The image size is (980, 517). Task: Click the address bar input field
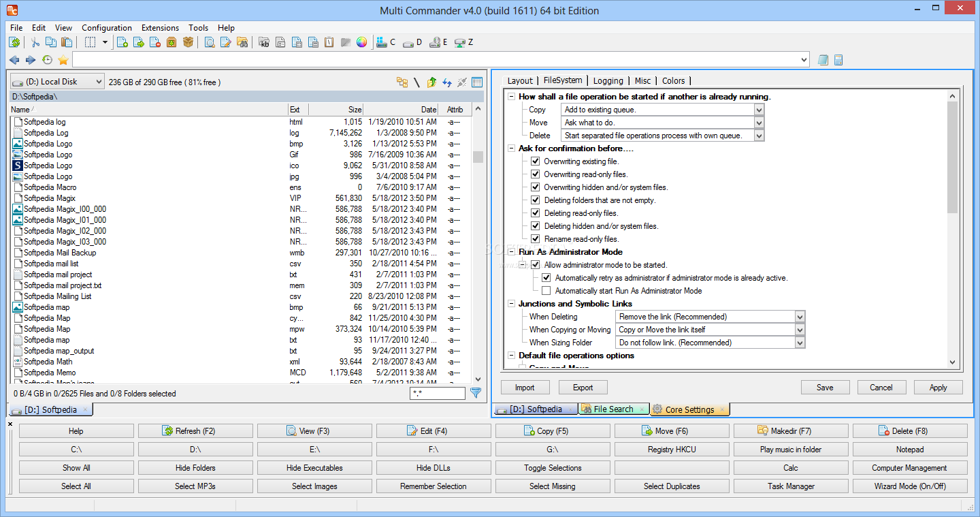(x=441, y=60)
